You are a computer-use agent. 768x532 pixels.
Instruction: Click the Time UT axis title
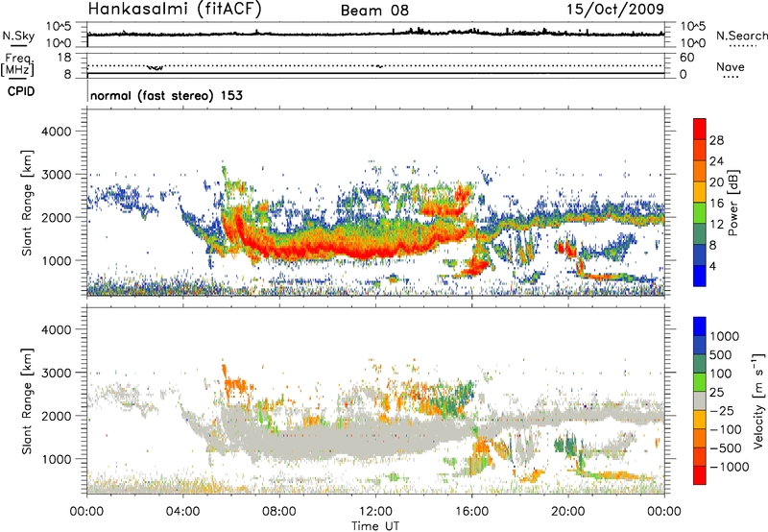pos(375,525)
